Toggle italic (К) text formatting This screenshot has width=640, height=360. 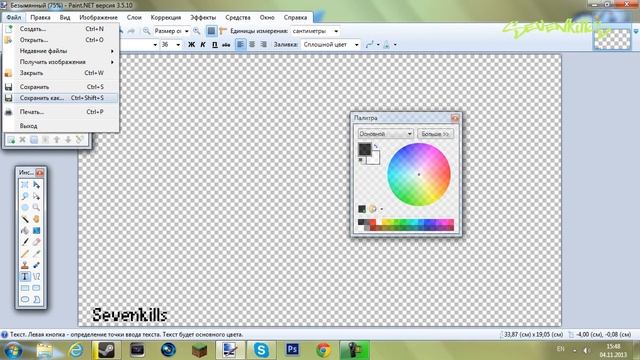(x=203, y=44)
